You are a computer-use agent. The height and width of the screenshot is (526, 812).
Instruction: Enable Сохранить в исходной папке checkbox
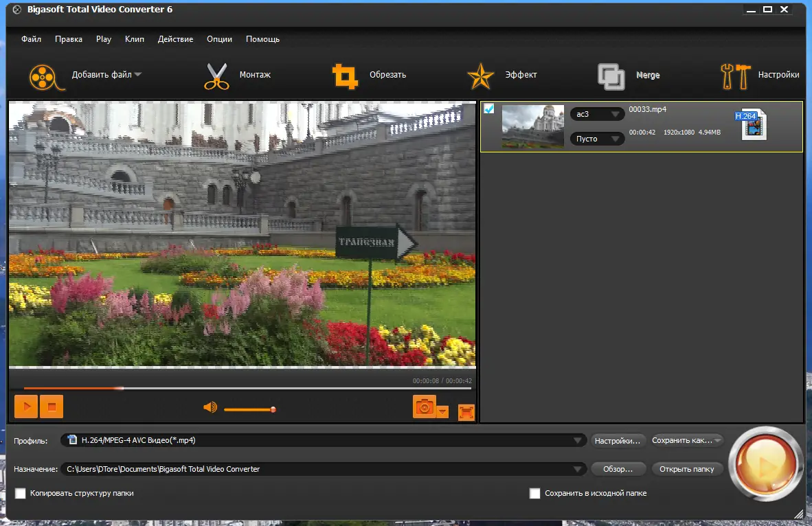coord(534,493)
